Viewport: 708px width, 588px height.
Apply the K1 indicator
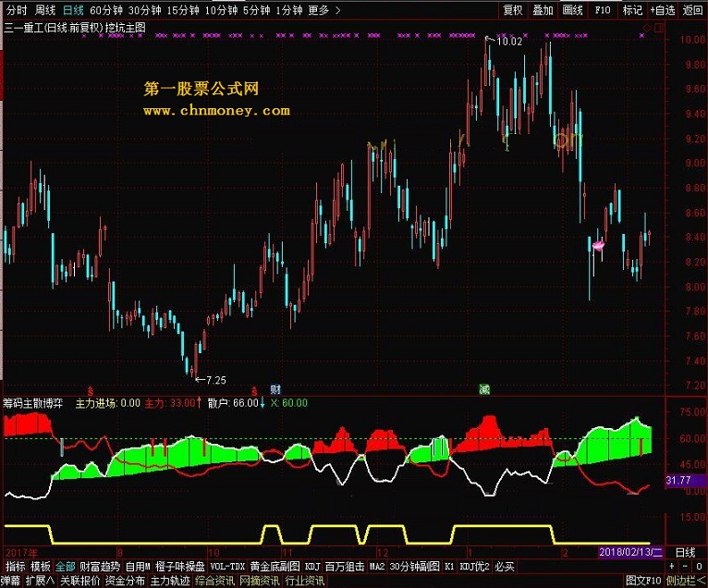click(449, 567)
